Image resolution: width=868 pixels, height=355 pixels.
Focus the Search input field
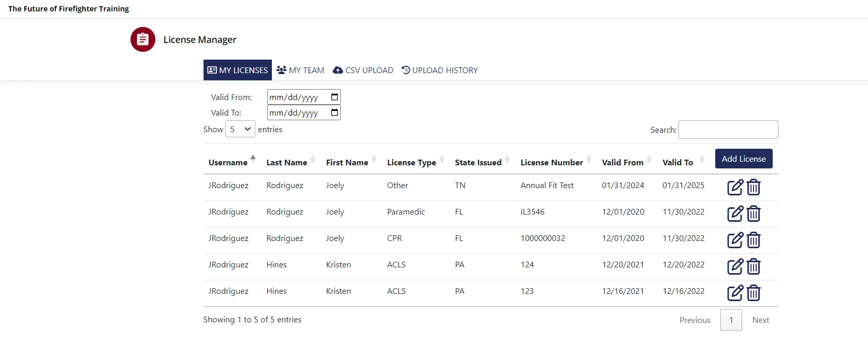click(x=728, y=130)
